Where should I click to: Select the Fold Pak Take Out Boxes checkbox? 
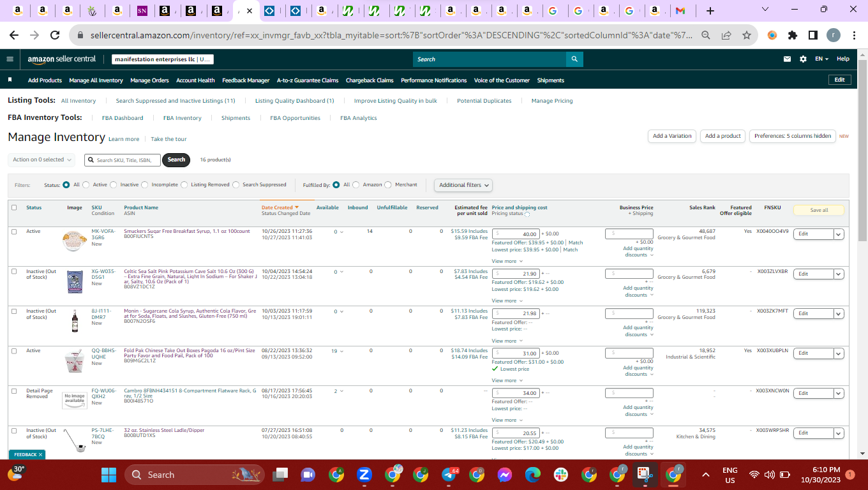click(x=14, y=351)
